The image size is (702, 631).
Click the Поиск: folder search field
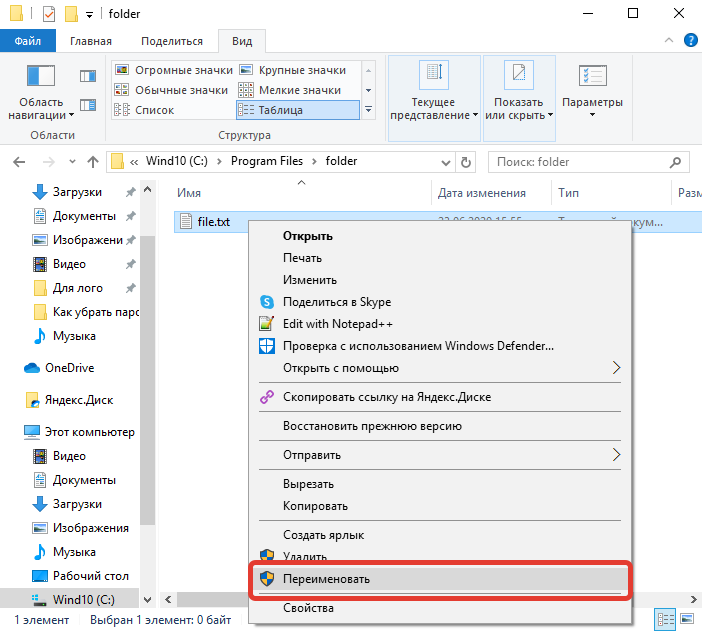(x=589, y=162)
